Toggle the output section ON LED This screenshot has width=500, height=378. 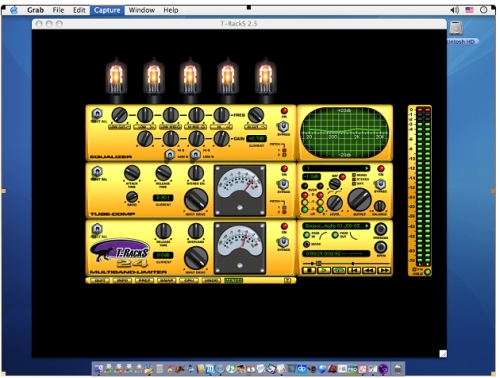(381, 169)
